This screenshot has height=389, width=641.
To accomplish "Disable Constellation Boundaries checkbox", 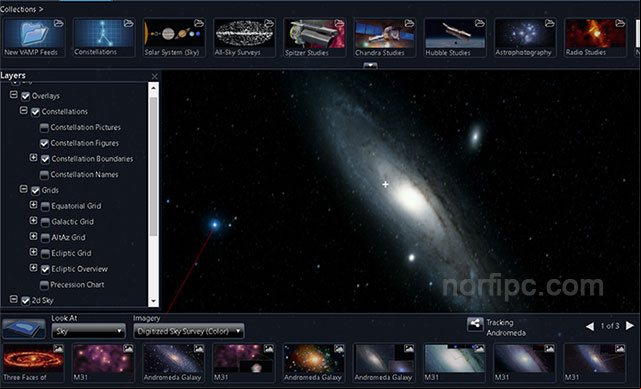I will (x=45, y=159).
